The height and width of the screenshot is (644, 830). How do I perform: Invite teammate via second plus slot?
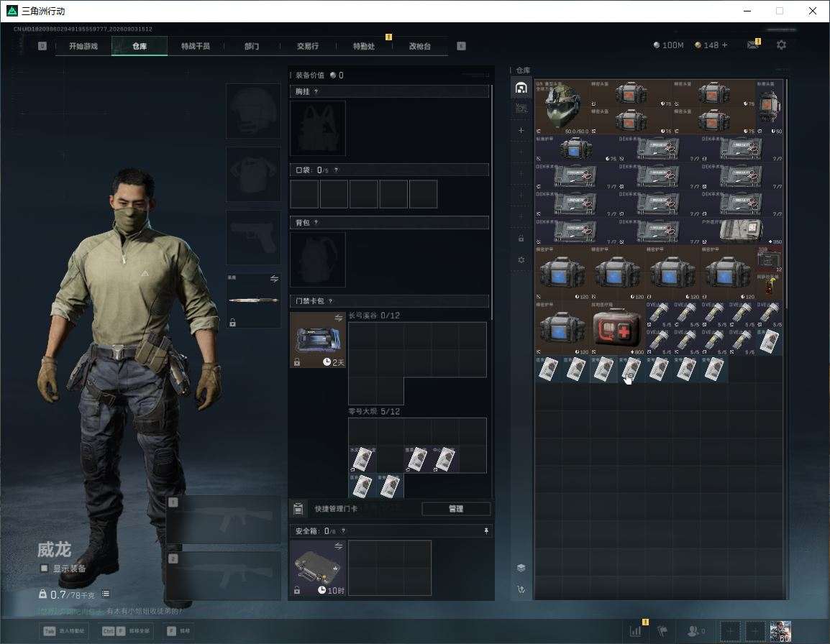coord(755,631)
